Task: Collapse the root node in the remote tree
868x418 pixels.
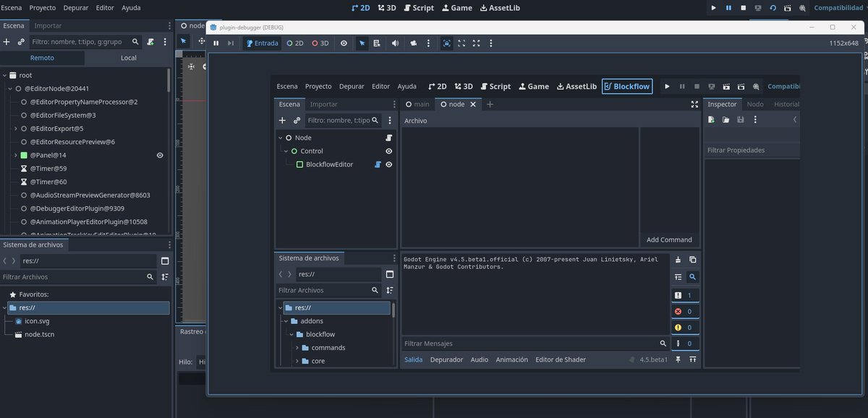Action: (x=5, y=75)
